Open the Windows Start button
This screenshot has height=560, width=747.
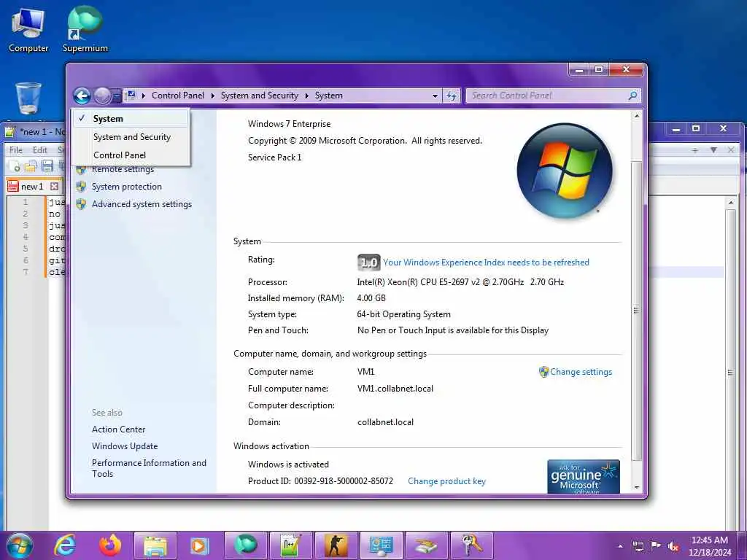coord(20,546)
